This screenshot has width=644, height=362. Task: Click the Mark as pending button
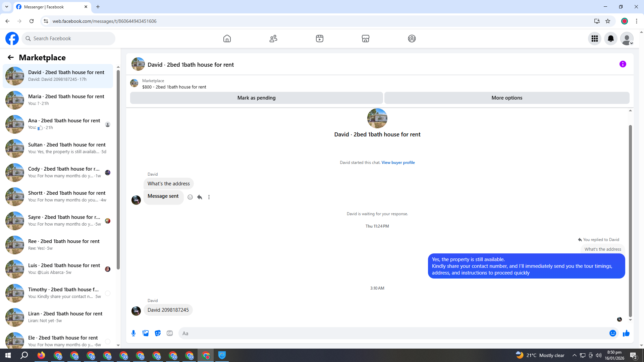coord(256,98)
